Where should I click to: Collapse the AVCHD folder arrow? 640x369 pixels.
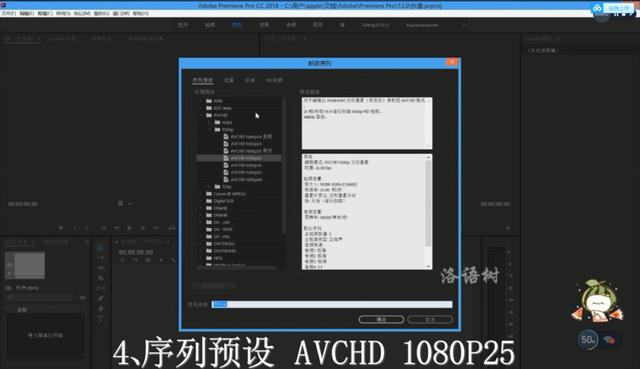click(x=200, y=116)
